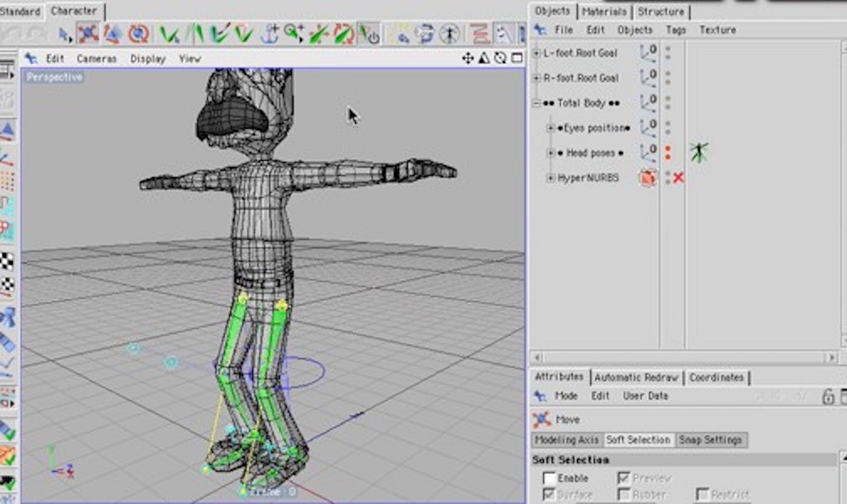847x504 pixels.
Task: Click the first green bone tool icon
Action: [169, 34]
